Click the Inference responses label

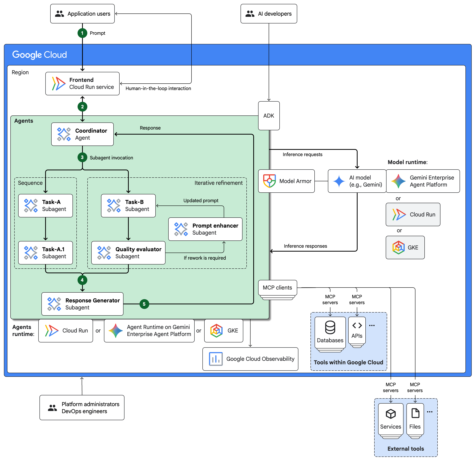point(306,246)
